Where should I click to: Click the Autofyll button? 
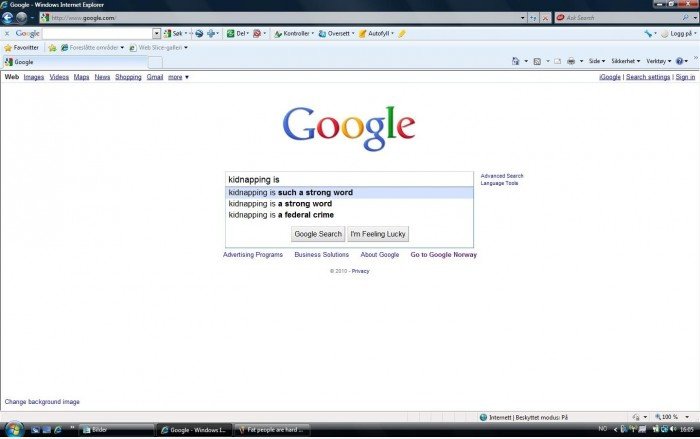tap(376, 33)
